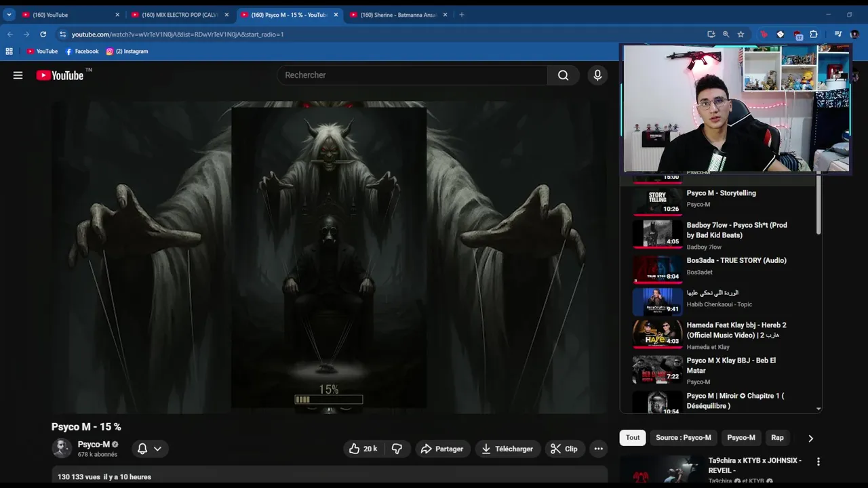Open the red extension icon
Viewport: 868px width, 488px height.
point(764,34)
